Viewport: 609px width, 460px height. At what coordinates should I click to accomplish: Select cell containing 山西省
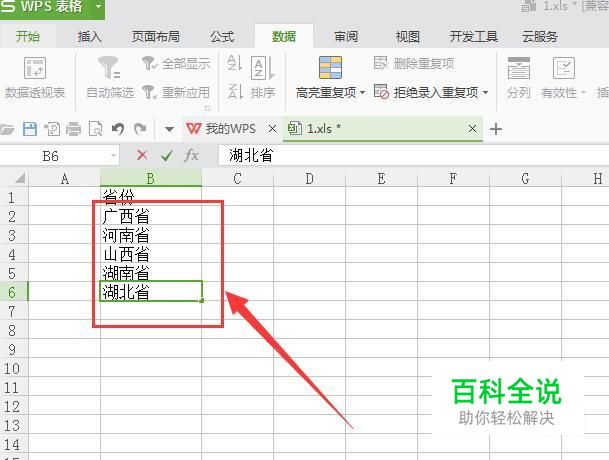[x=151, y=254]
